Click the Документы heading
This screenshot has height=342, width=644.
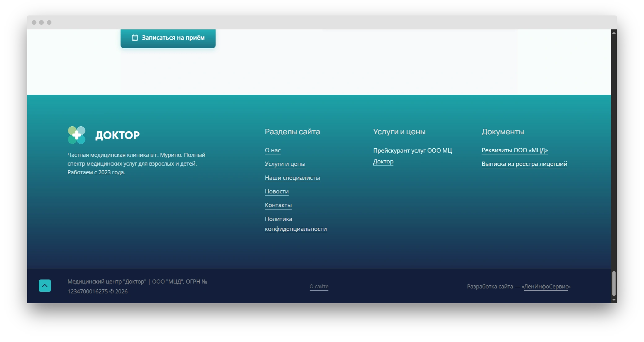503,132
